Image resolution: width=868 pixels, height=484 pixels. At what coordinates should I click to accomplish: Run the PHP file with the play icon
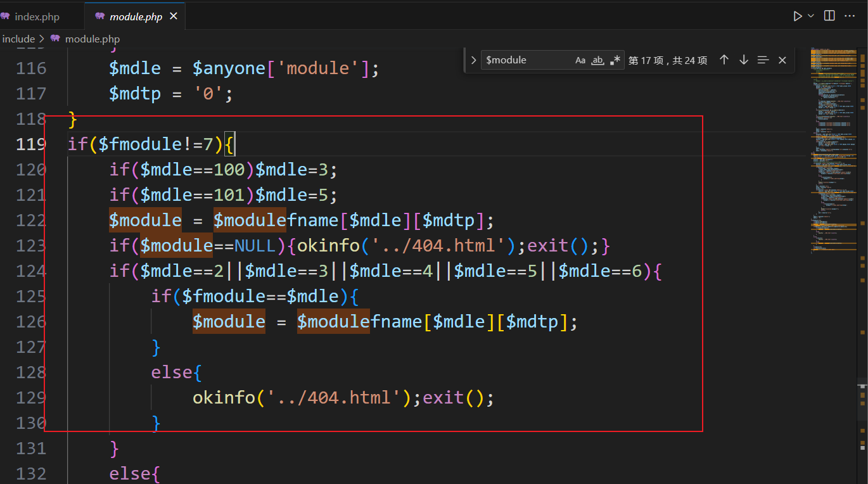pyautogui.click(x=797, y=16)
